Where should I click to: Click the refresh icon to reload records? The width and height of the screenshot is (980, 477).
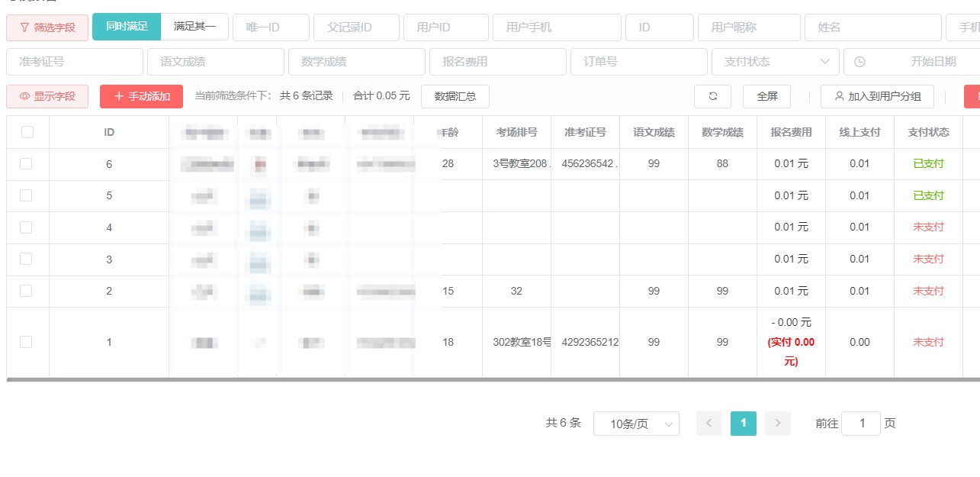[x=712, y=96]
